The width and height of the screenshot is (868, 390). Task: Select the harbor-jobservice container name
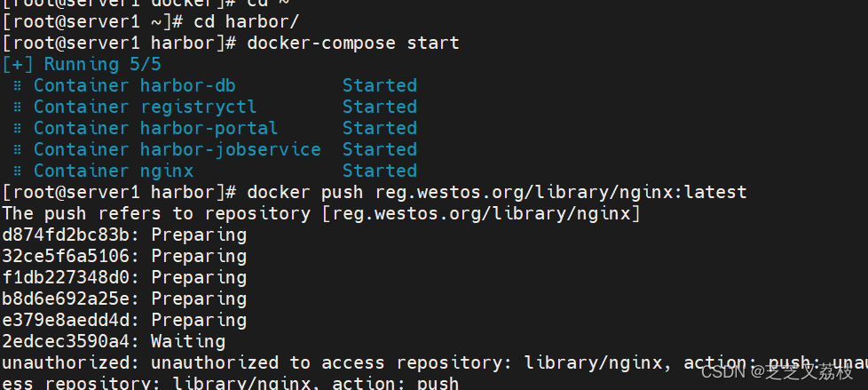(x=230, y=150)
